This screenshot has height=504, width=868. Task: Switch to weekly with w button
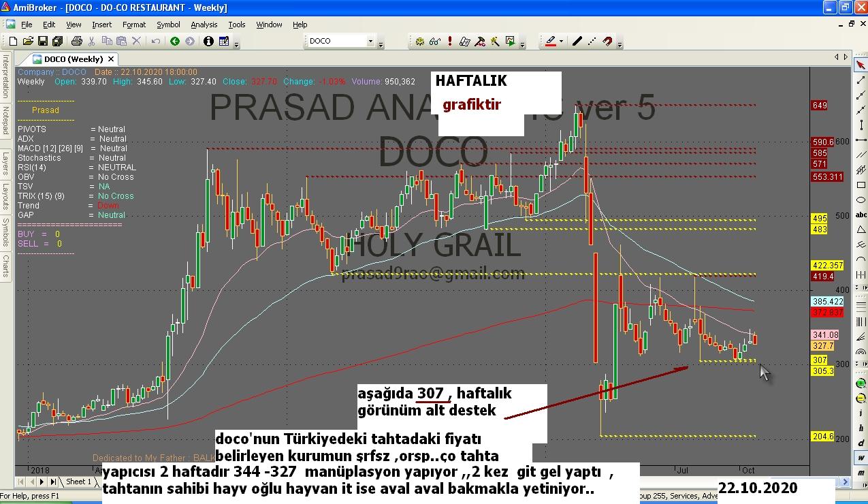tap(861, 458)
